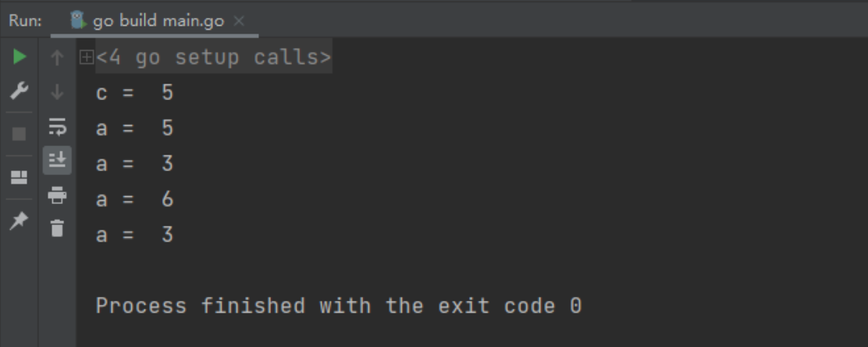Screen dimensions: 868x347
Task: Restore layout icon in Run sidebar
Action: (x=20, y=177)
